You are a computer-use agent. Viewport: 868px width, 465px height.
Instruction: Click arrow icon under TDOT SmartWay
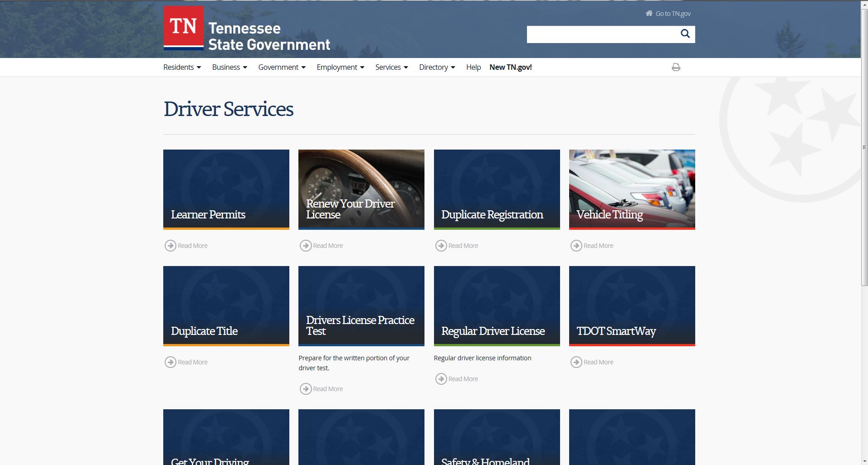point(576,362)
